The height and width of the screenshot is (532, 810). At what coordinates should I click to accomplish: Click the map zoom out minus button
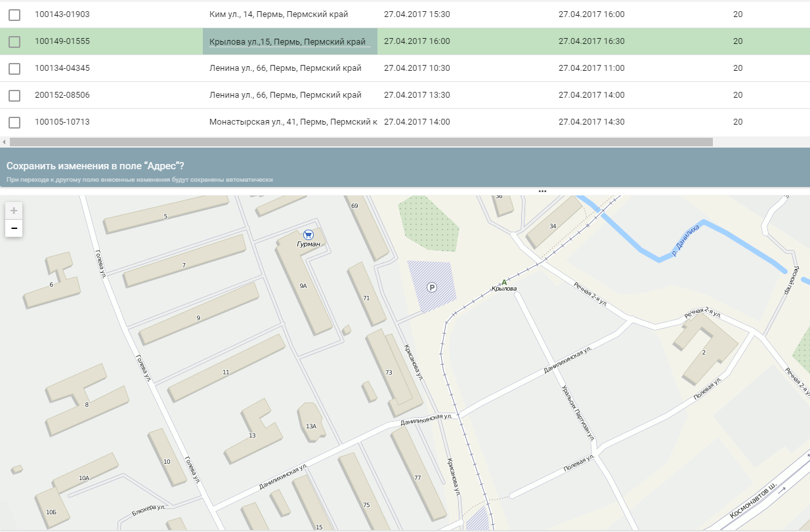click(x=14, y=228)
